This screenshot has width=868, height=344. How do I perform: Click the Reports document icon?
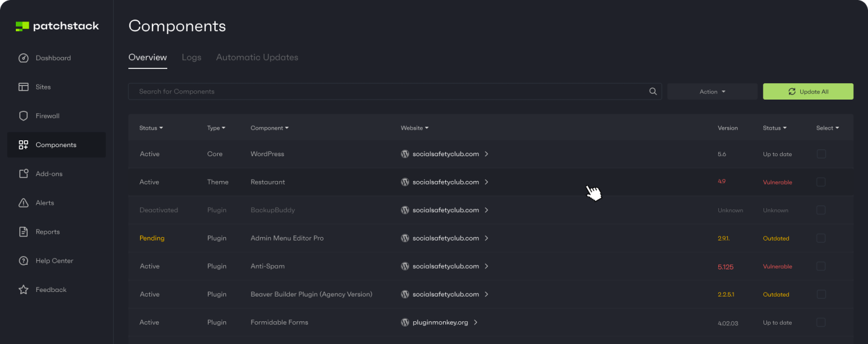click(23, 232)
